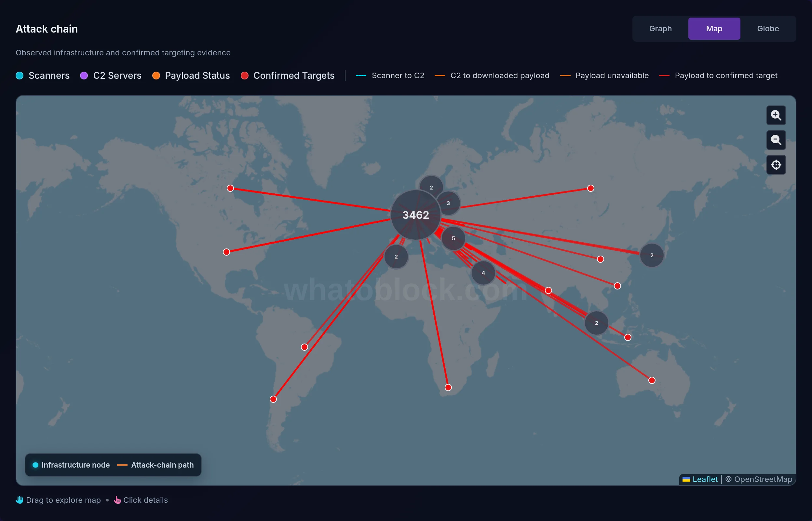Switch to the Graph view tab

(660, 29)
